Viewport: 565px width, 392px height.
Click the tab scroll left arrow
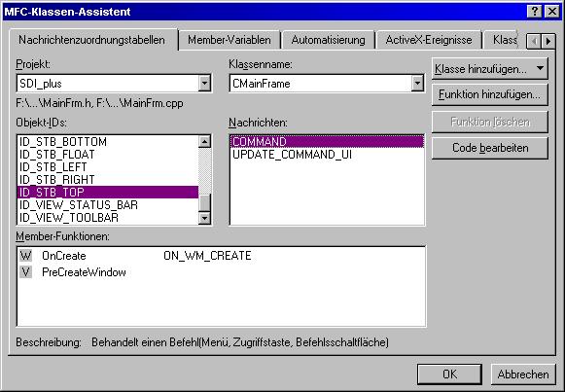[x=534, y=42]
